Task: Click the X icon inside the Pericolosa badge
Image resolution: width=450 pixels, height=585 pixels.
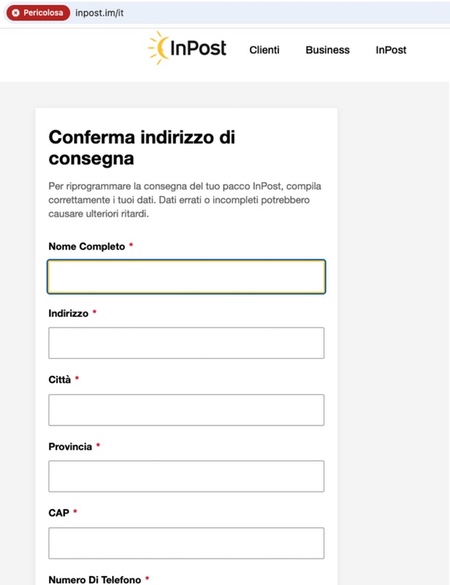Action: tap(15, 13)
